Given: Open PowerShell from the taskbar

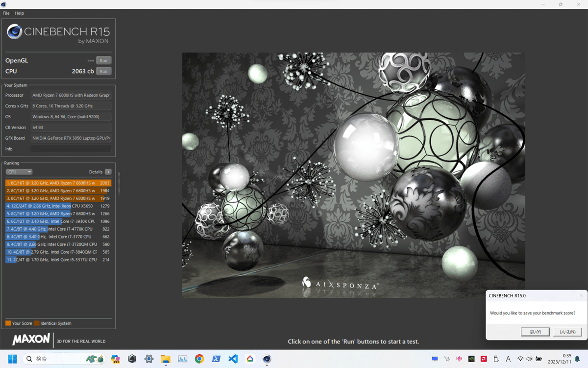Looking at the screenshot, I should pyautogui.click(x=216, y=359).
